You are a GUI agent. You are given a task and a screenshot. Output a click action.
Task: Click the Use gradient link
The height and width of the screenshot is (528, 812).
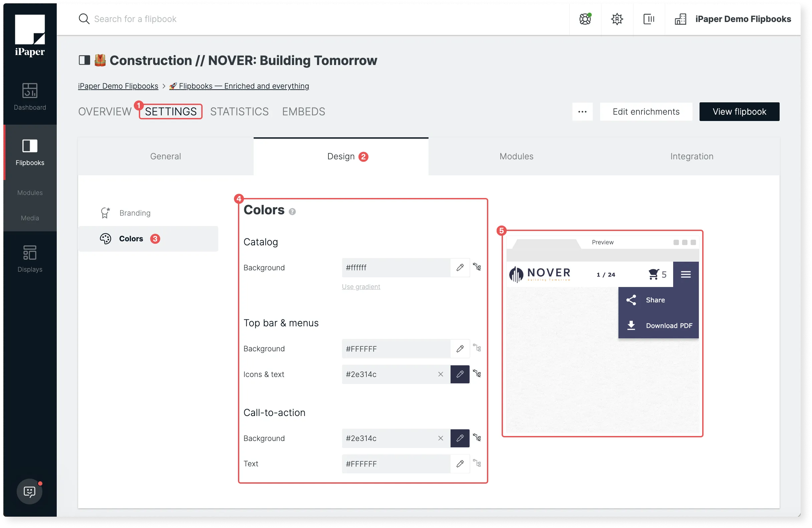pyautogui.click(x=361, y=287)
